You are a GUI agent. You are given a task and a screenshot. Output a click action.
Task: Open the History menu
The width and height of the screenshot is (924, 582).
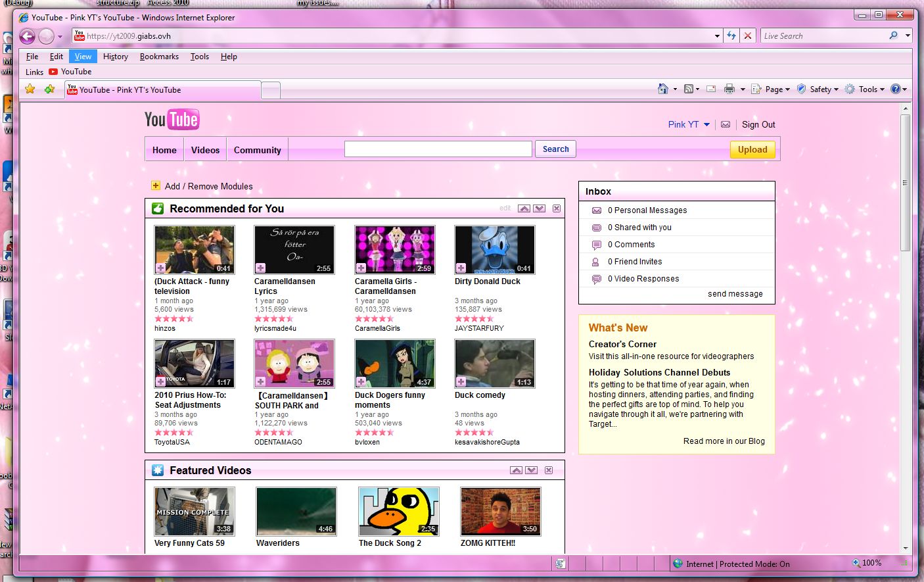(116, 57)
